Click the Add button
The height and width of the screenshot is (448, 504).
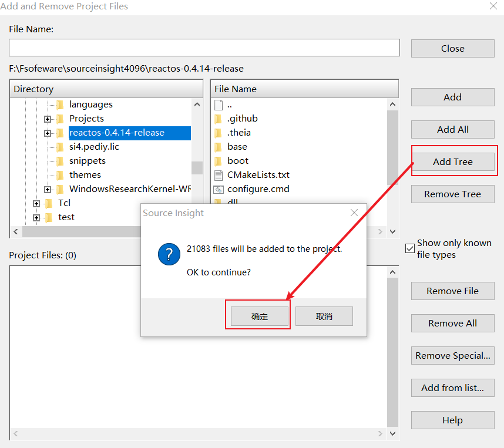click(x=452, y=97)
